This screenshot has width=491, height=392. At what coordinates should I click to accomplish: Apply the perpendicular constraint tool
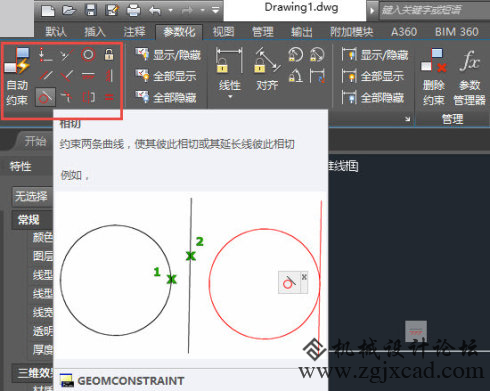tap(66, 76)
